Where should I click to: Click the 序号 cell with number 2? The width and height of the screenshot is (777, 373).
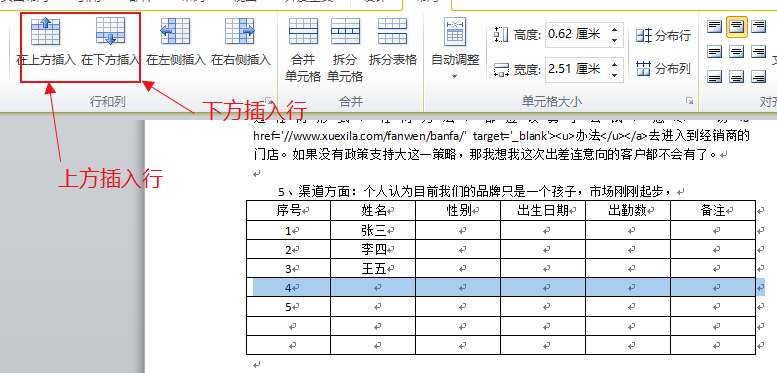tap(288, 250)
